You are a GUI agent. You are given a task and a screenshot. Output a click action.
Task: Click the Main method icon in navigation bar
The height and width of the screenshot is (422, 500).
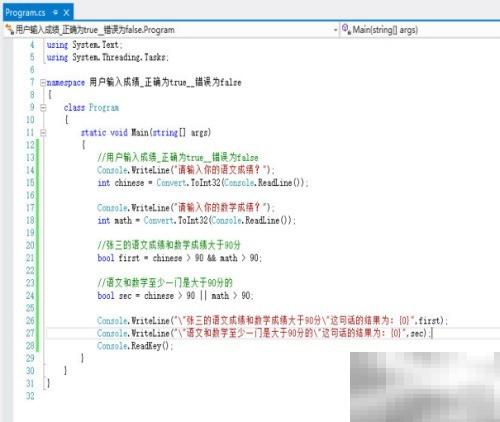point(346,29)
